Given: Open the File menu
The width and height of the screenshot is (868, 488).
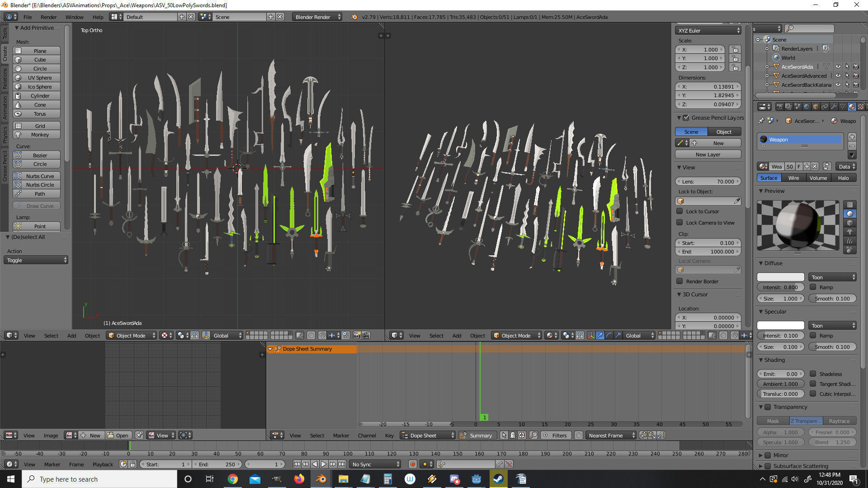Looking at the screenshot, I should (28, 17).
